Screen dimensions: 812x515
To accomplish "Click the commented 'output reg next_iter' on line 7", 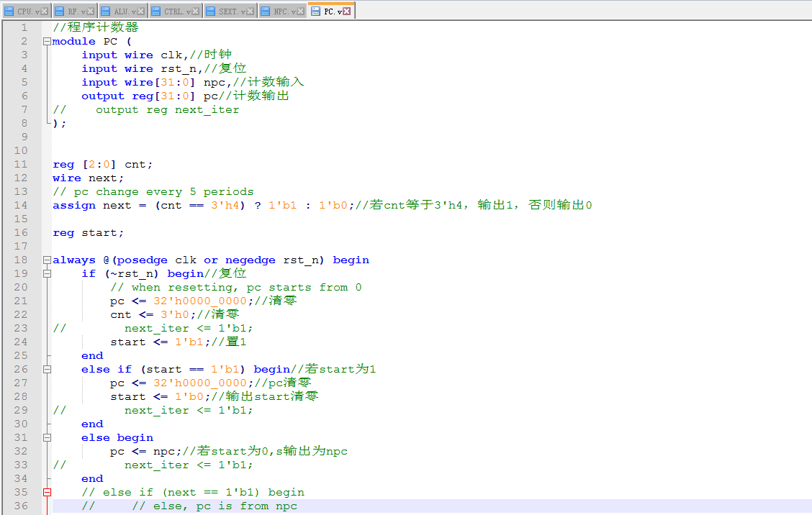I will pyautogui.click(x=168, y=110).
